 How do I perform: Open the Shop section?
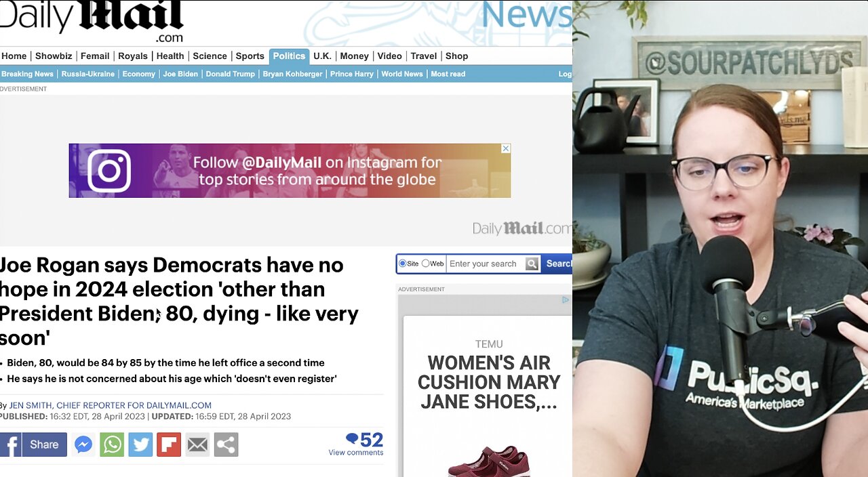click(456, 56)
